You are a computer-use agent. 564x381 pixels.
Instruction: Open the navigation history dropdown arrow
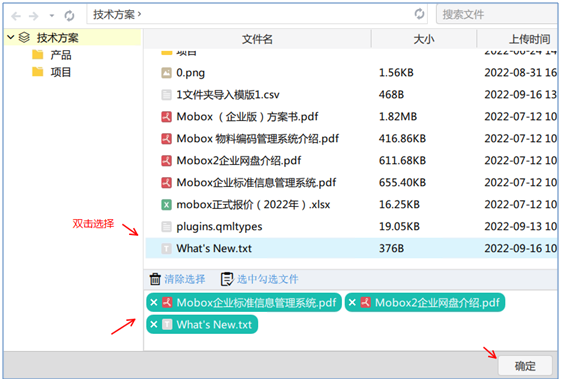pyautogui.click(x=52, y=15)
